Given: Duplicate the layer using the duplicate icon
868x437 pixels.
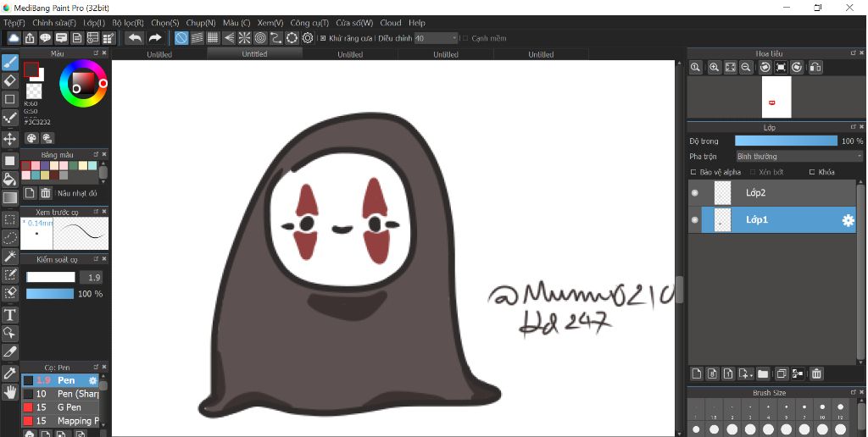Looking at the screenshot, I should 781,374.
